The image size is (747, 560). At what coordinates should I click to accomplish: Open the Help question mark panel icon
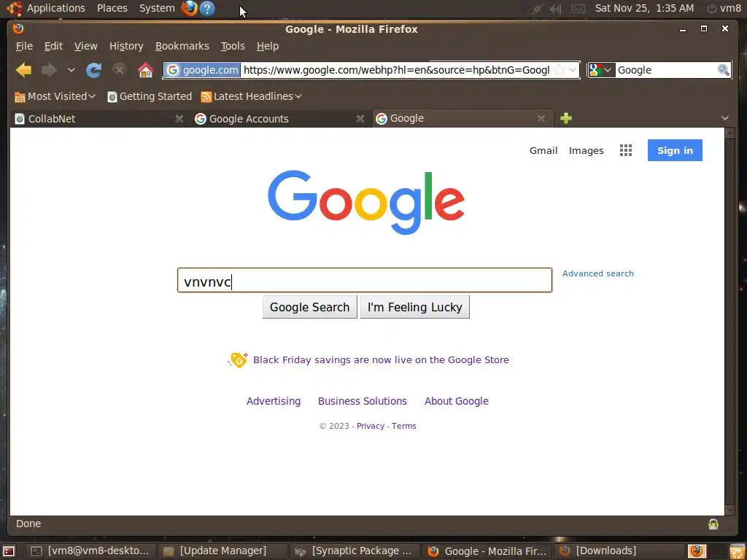click(206, 8)
